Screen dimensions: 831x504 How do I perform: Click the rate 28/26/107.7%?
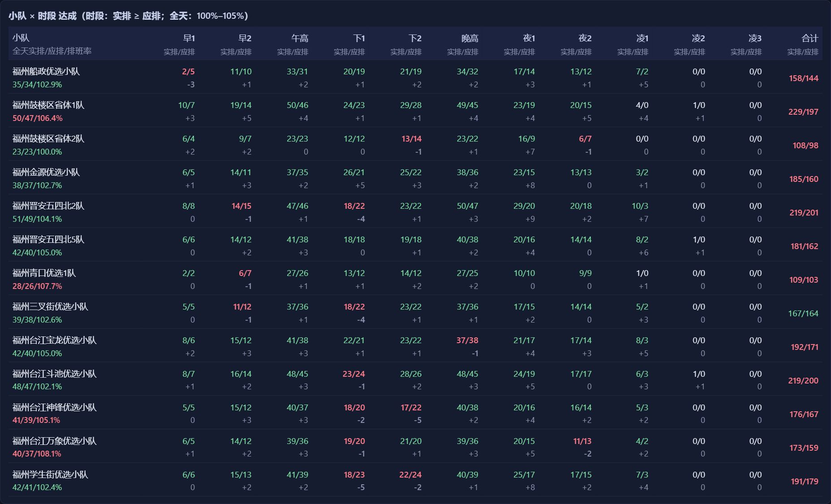(37, 286)
